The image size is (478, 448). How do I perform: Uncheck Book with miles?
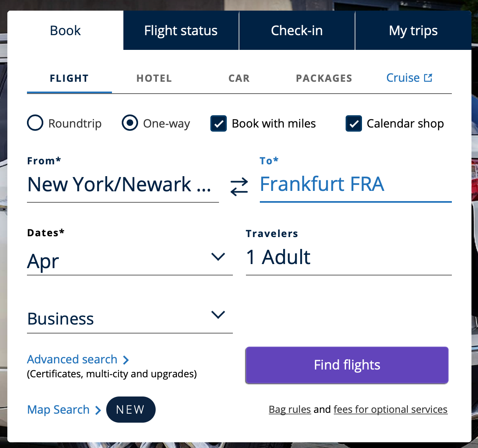coord(218,123)
